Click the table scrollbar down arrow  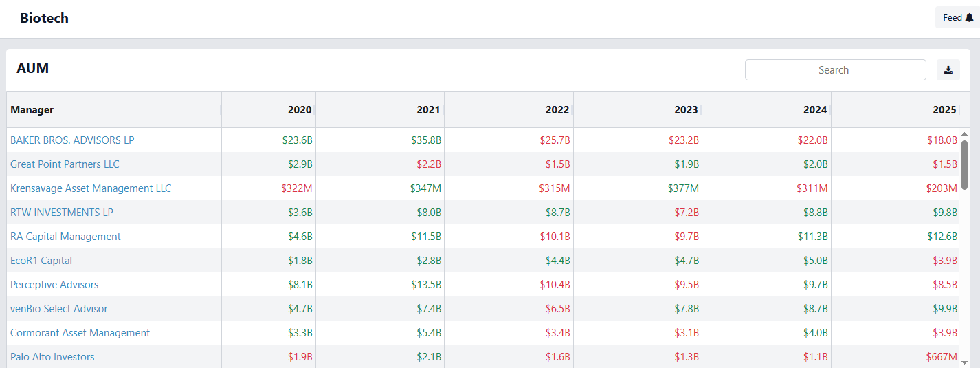(x=964, y=362)
